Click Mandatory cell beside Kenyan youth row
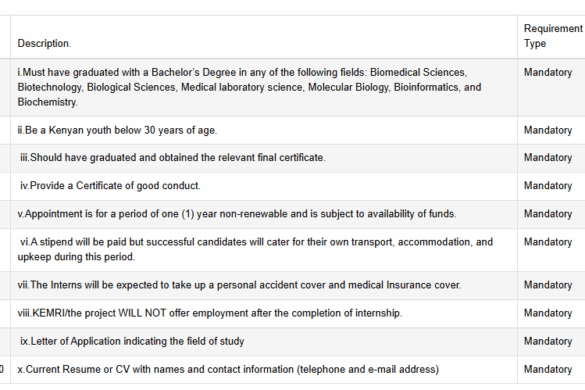The height and width of the screenshot is (390, 585). tap(548, 130)
